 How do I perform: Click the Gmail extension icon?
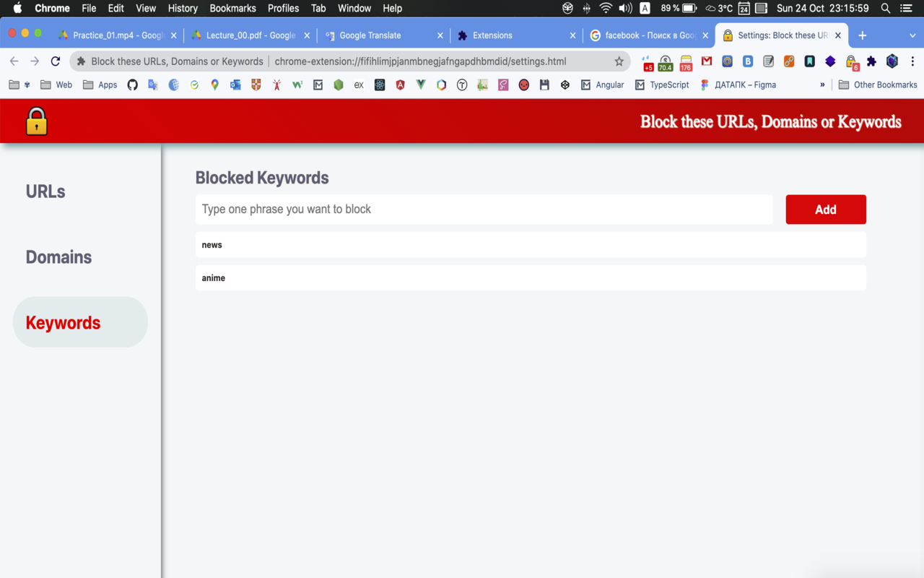tap(706, 61)
